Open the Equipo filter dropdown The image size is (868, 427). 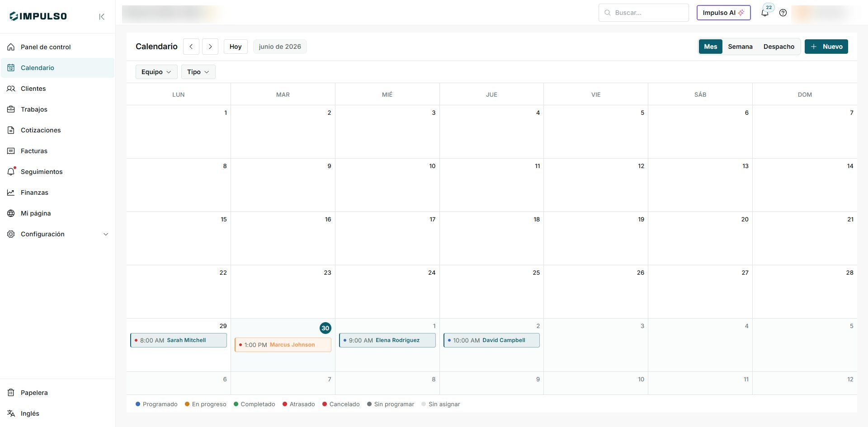click(x=156, y=72)
